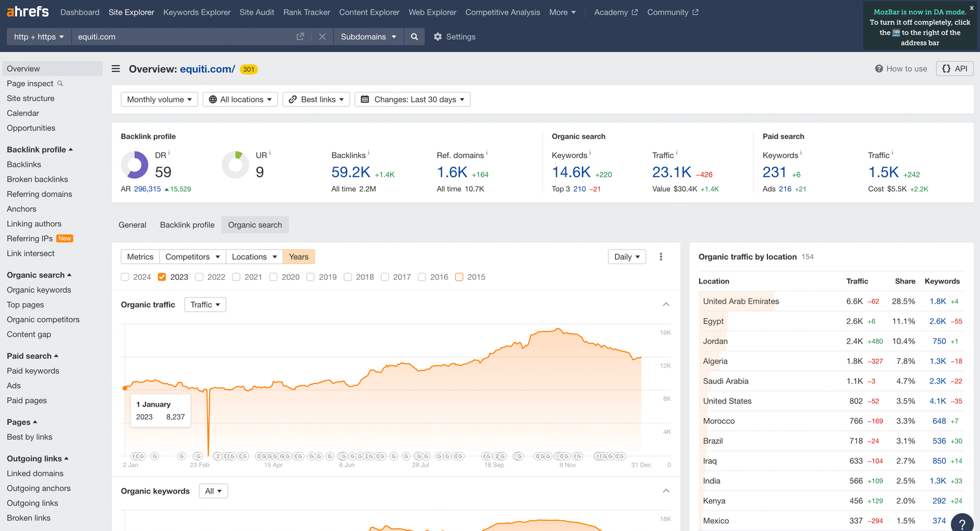This screenshot has height=531, width=980.
Task: Select the Years chart tab
Action: click(x=299, y=257)
